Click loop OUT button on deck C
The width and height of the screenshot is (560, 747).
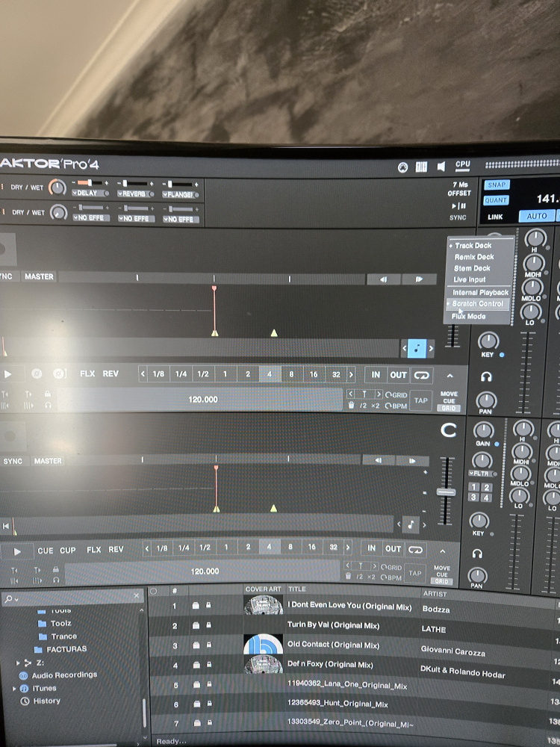(393, 549)
